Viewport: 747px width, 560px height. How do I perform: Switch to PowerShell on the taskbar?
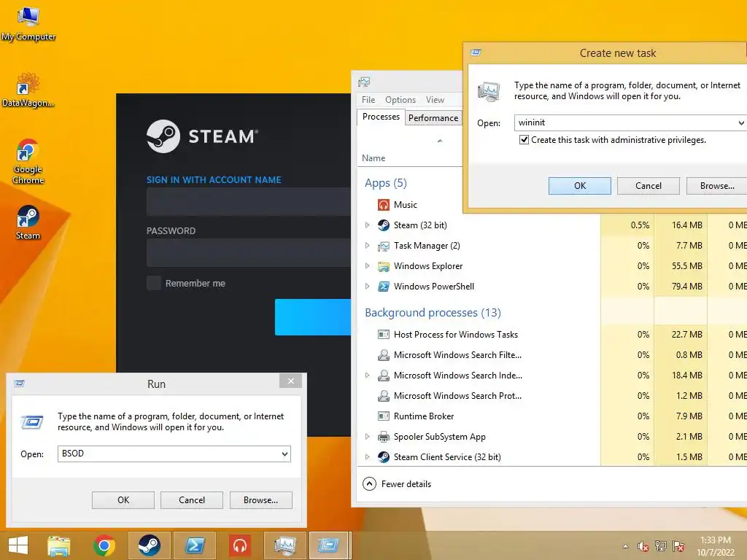tap(195, 545)
